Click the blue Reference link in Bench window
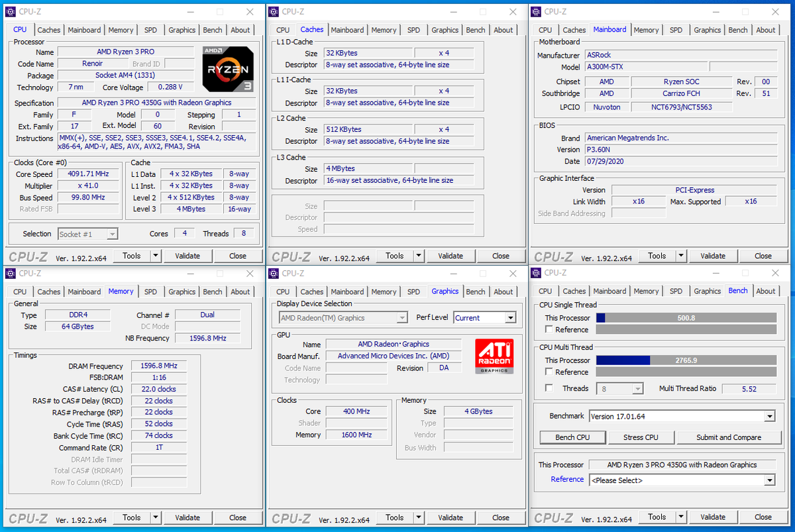Viewport: 795px width, 532px height. point(567,479)
